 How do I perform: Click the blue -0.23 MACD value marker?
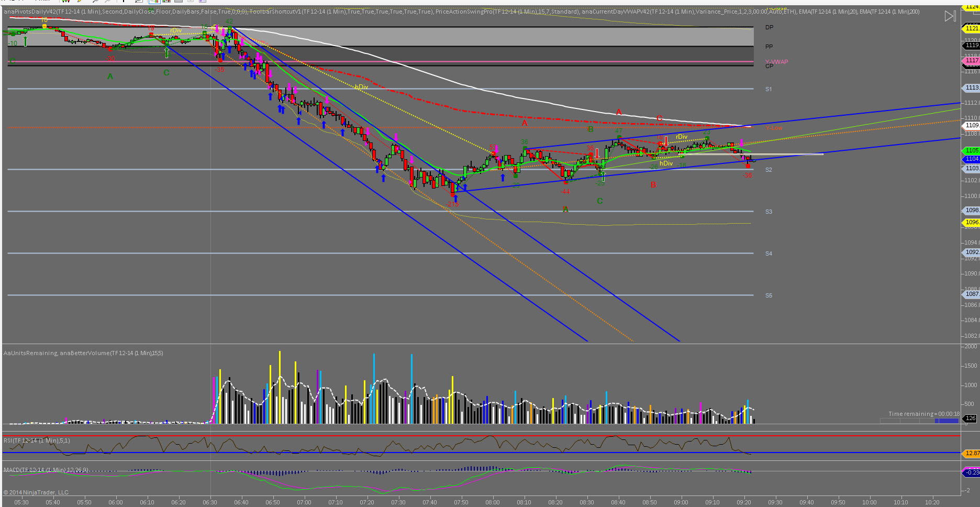[x=971, y=472]
